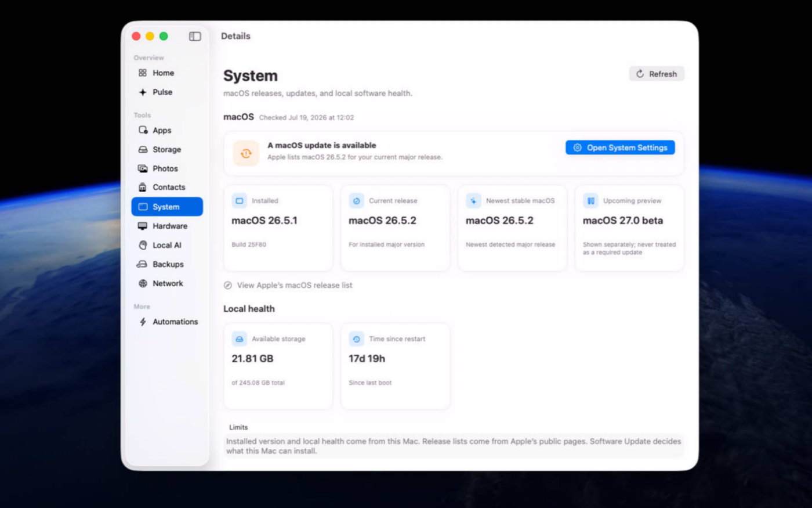Click 'A macOS update is available' heading
The height and width of the screenshot is (508, 812).
(322, 146)
